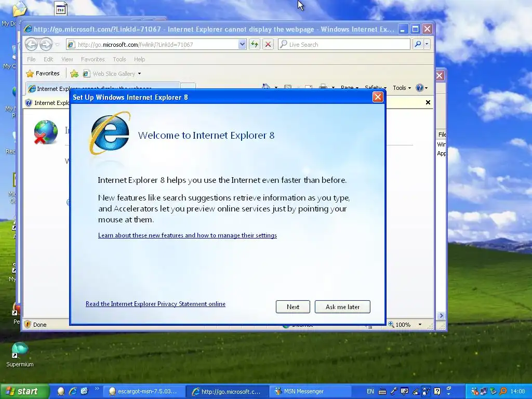This screenshot has height=399, width=532.
Task: Click into the Live Search box
Action: (344, 45)
